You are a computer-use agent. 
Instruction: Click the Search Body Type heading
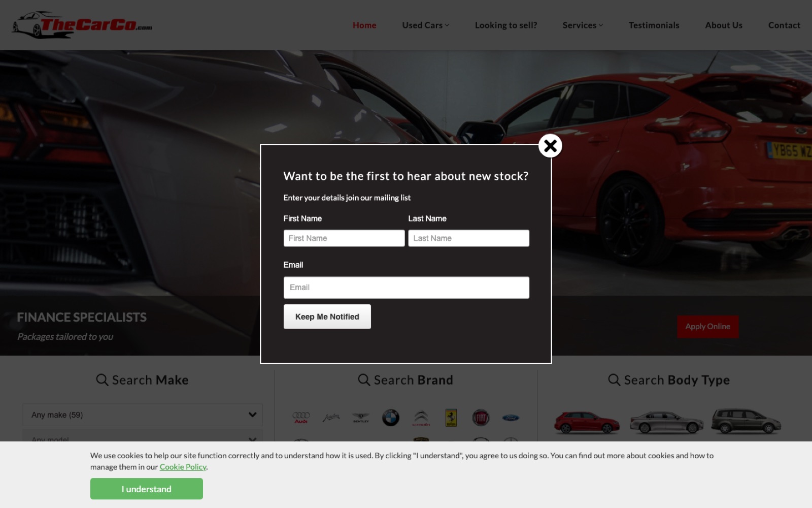point(669,380)
